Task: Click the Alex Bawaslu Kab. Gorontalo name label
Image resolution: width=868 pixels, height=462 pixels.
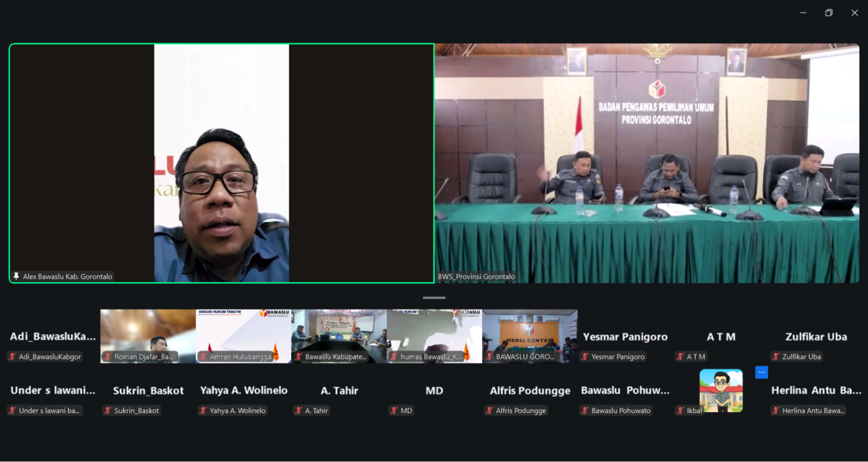Action: (68, 276)
